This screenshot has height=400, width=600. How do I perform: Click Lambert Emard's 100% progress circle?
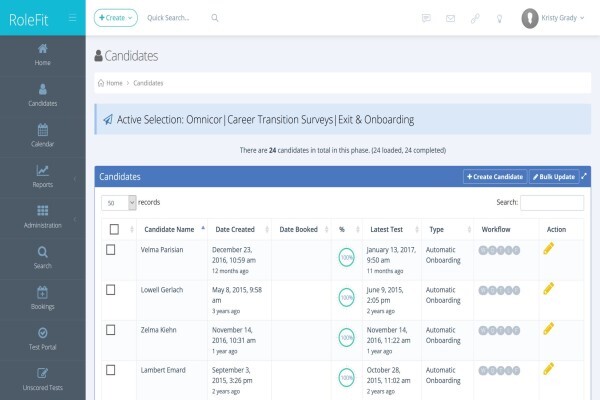pos(346,378)
